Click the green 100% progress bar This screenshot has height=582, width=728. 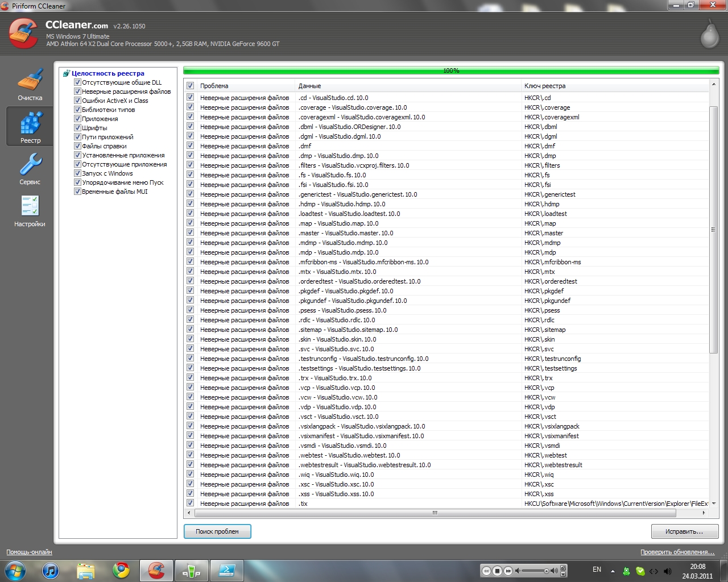tap(451, 70)
